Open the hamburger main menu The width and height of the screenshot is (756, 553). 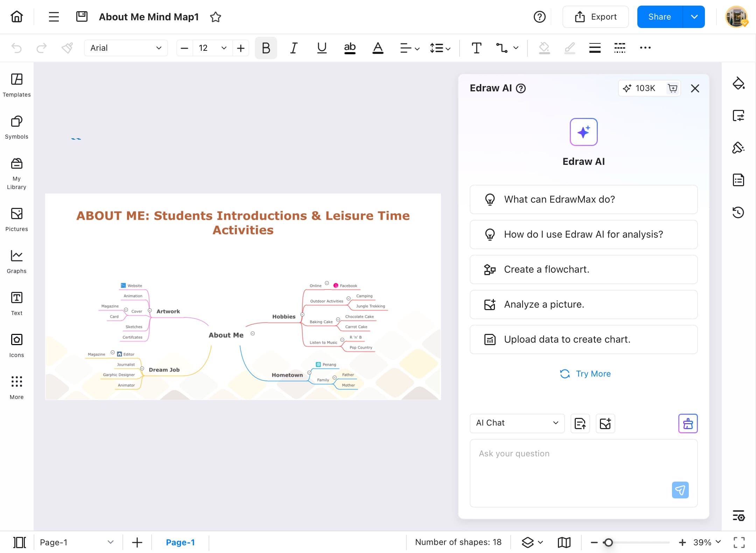54,17
